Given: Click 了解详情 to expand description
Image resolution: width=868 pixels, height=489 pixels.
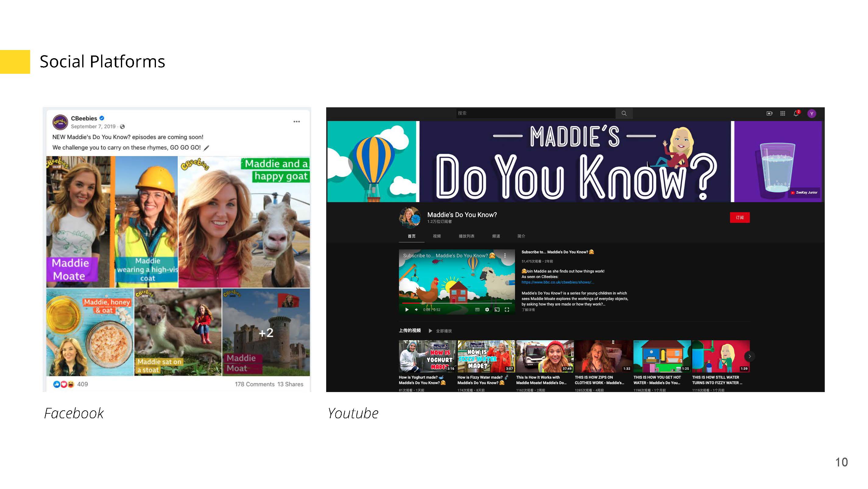Looking at the screenshot, I should pyautogui.click(x=528, y=310).
